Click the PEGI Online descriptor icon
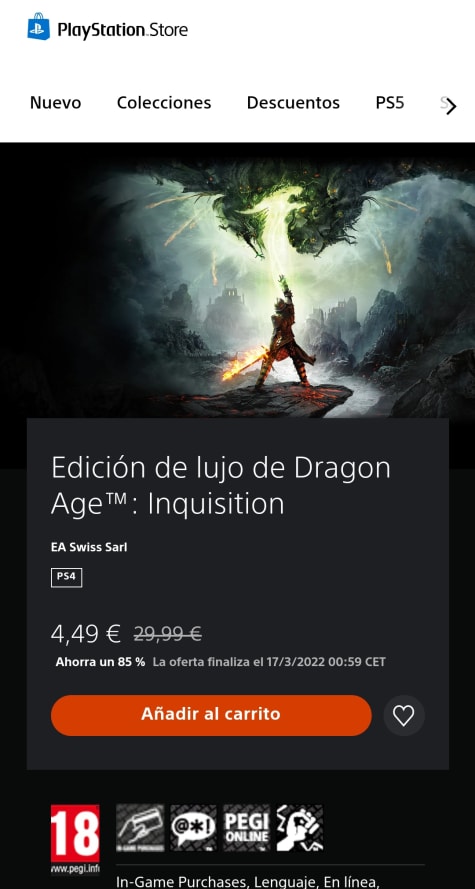475x889 pixels. point(247,828)
